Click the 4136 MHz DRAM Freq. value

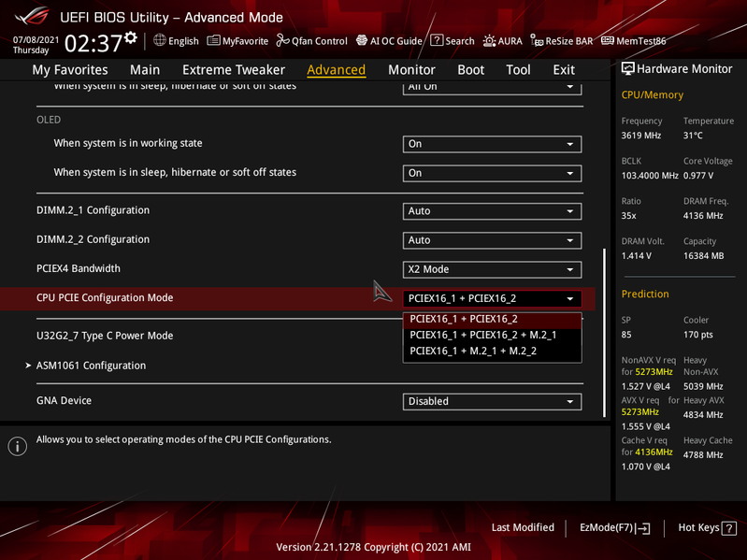[x=703, y=216]
